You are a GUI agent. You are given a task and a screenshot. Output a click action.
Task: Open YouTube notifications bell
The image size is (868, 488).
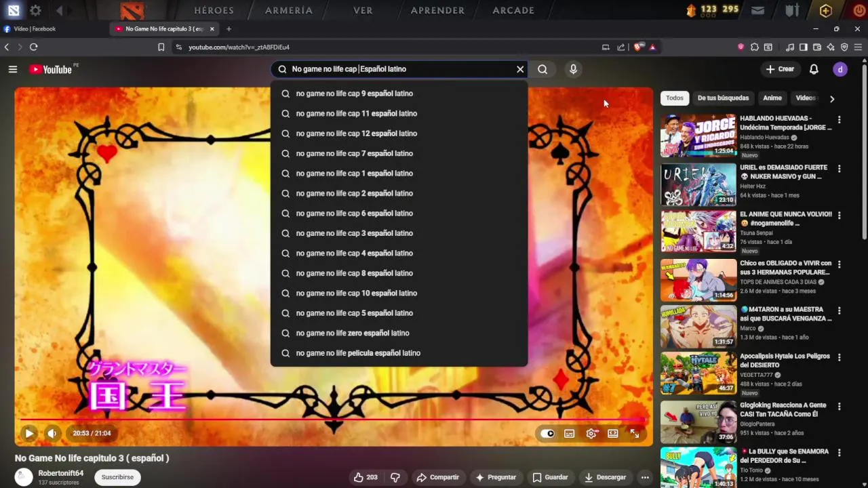click(814, 69)
